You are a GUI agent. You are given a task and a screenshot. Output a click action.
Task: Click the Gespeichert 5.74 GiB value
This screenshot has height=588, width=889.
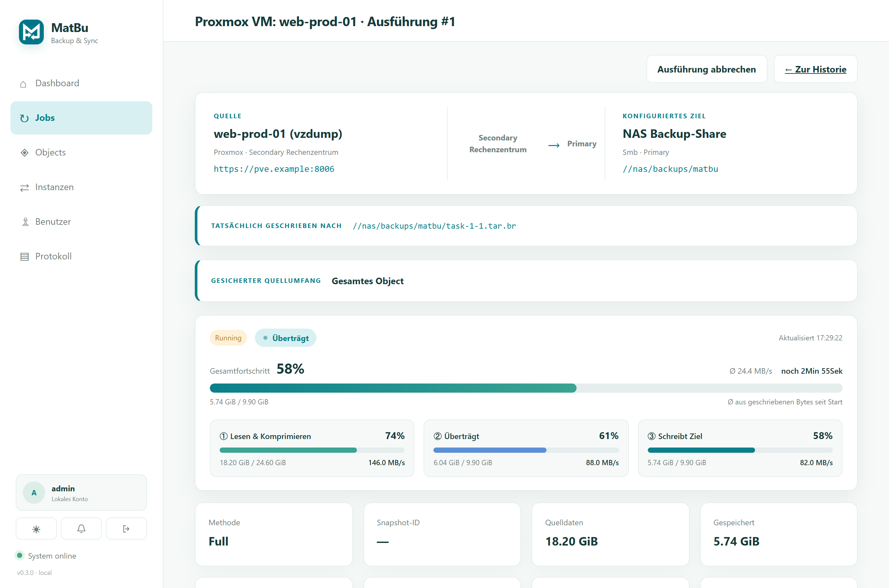pos(736,542)
